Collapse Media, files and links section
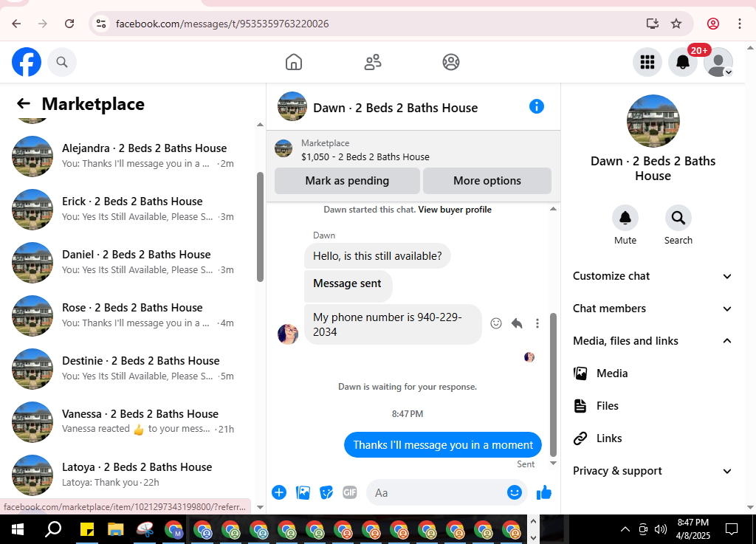 pos(653,341)
